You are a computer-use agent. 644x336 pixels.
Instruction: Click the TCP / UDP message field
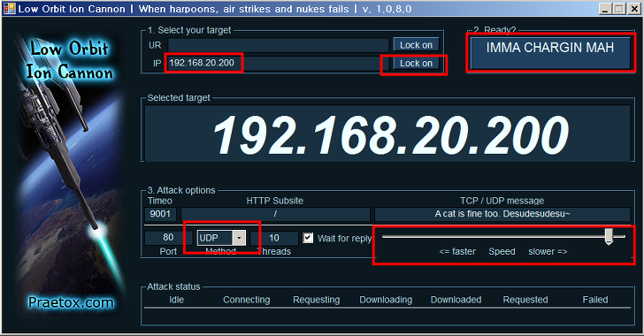pyautogui.click(x=502, y=214)
